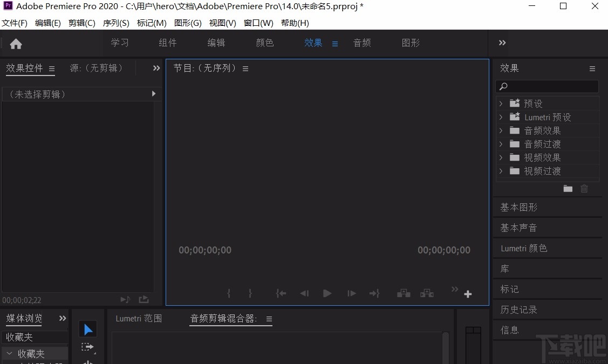Collapse the 收藏夹 tree node
Viewport: 608px width, 364px height.
pyautogui.click(x=9, y=354)
